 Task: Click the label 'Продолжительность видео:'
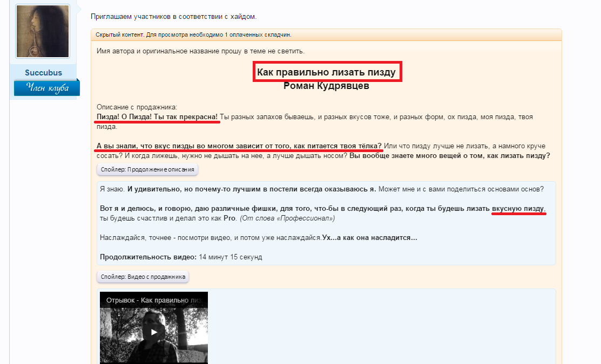(x=148, y=257)
